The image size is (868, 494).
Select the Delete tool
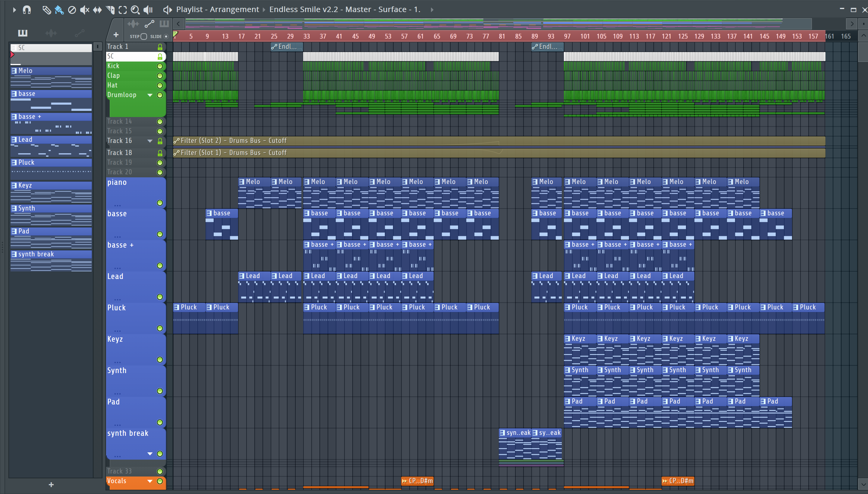pos(72,10)
